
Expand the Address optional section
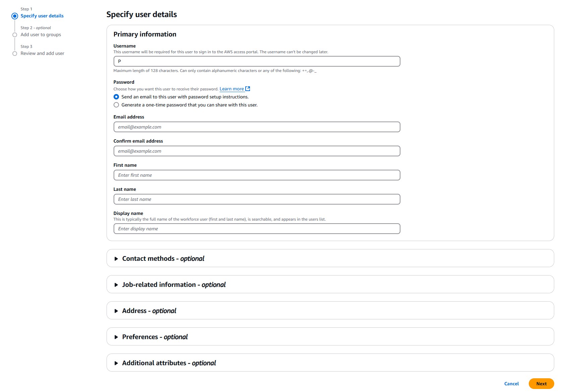116,311
